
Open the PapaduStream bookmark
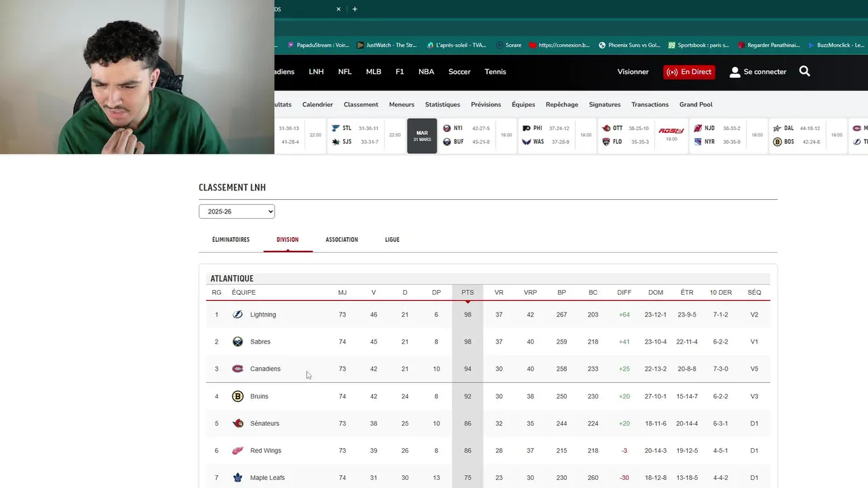point(318,45)
